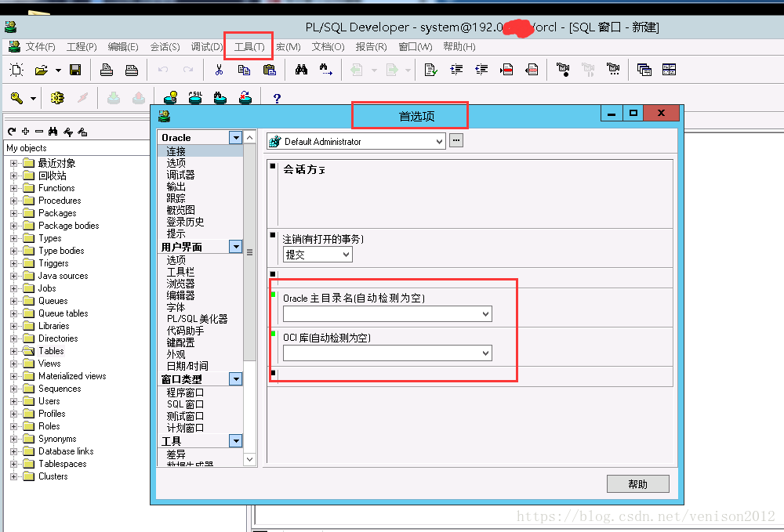Click the plus icon in object browser toolbar
Viewport: 784px width, 532px height.
coord(26,132)
